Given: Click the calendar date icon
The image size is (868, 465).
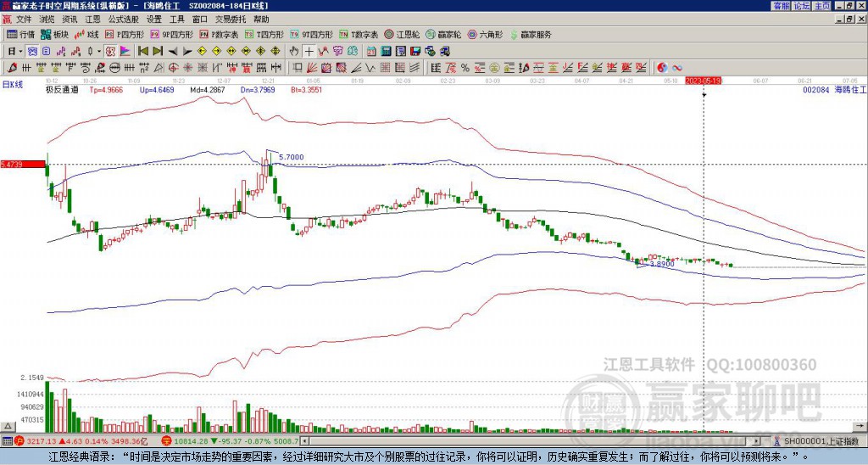Looking at the screenshot, I should (x=371, y=51).
